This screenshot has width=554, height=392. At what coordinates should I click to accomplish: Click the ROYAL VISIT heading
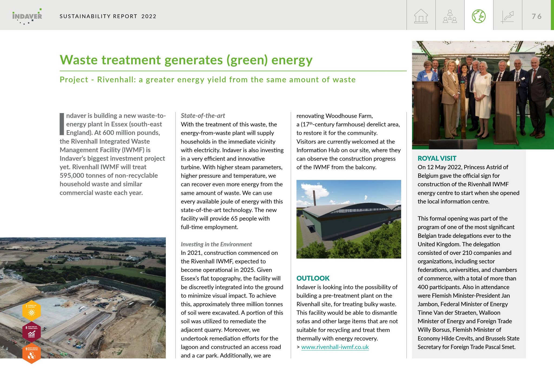tap(437, 158)
